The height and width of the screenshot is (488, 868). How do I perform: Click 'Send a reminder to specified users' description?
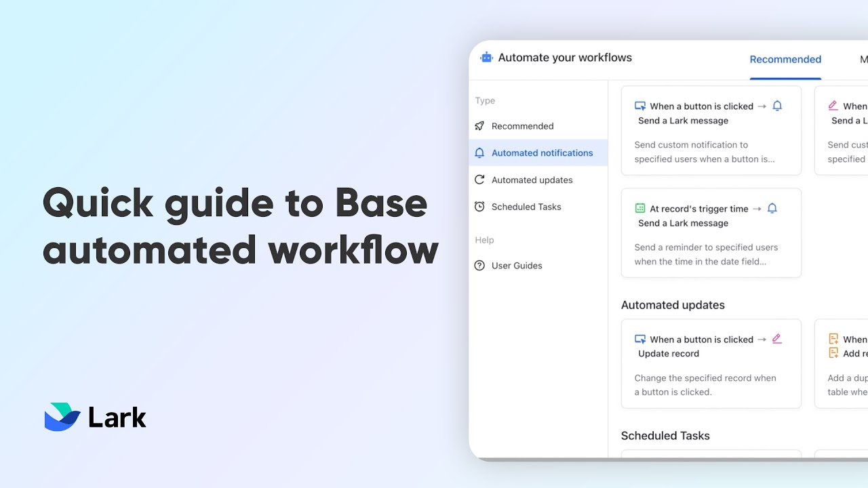(706, 254)
